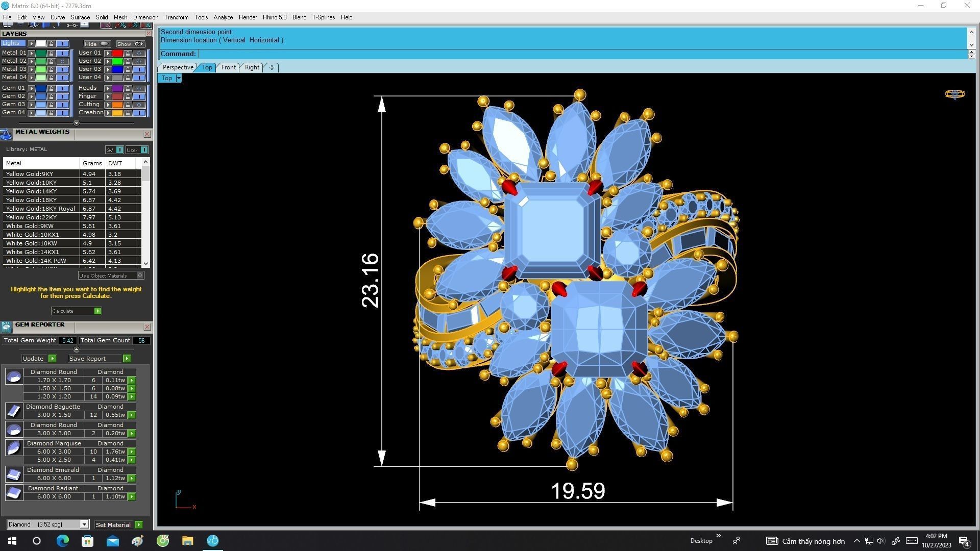Open the Top viewport dropdown arrow
Viewport: 980px width, 551px height.
pos(179,78)
